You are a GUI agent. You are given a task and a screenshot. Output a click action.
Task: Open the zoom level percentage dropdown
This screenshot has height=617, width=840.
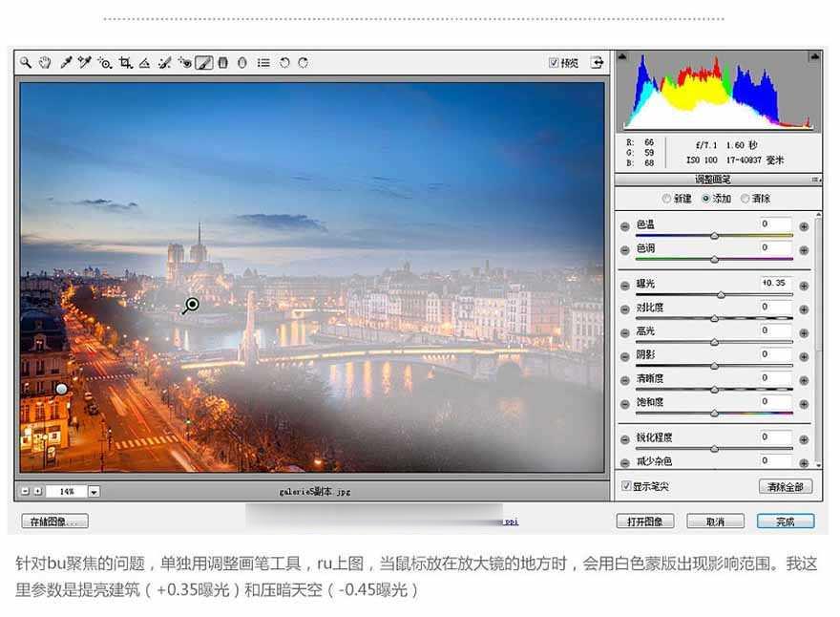[x=93, y=491]
